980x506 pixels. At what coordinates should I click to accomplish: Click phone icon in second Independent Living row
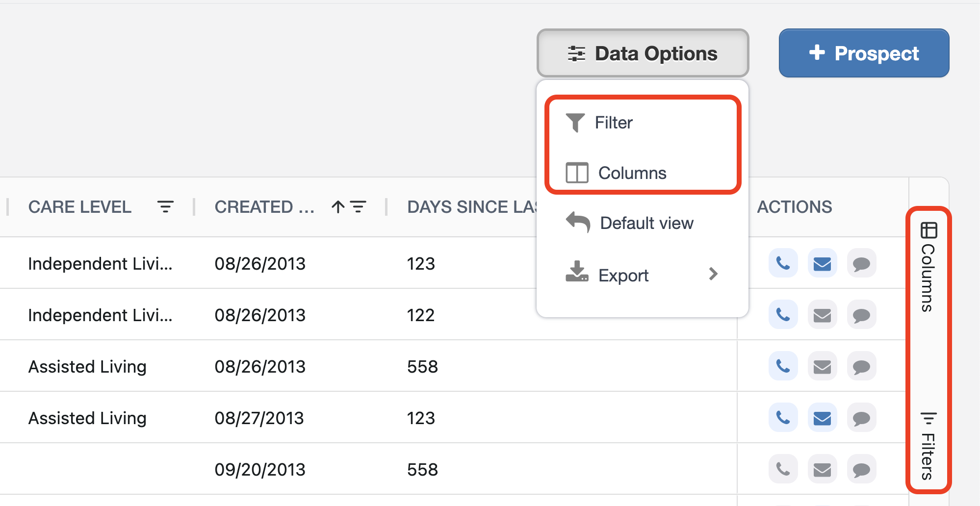click(783, 315)
